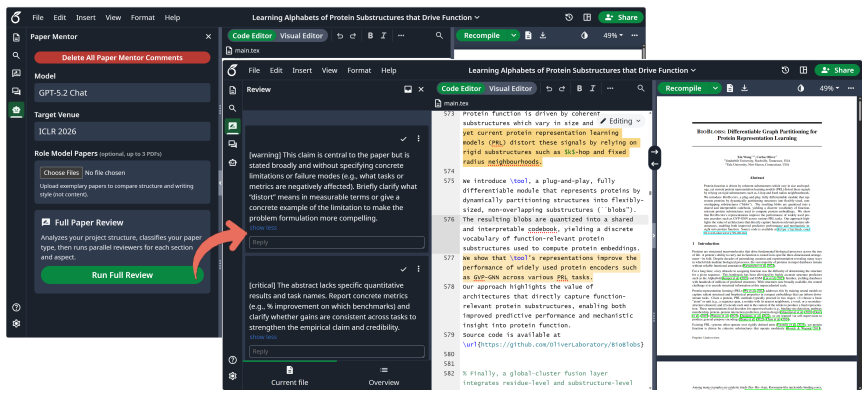Click Choose Files for role model papers
The height and width of the screenshot is (396, 868).
pyautogui.click(x=61, y=173)
